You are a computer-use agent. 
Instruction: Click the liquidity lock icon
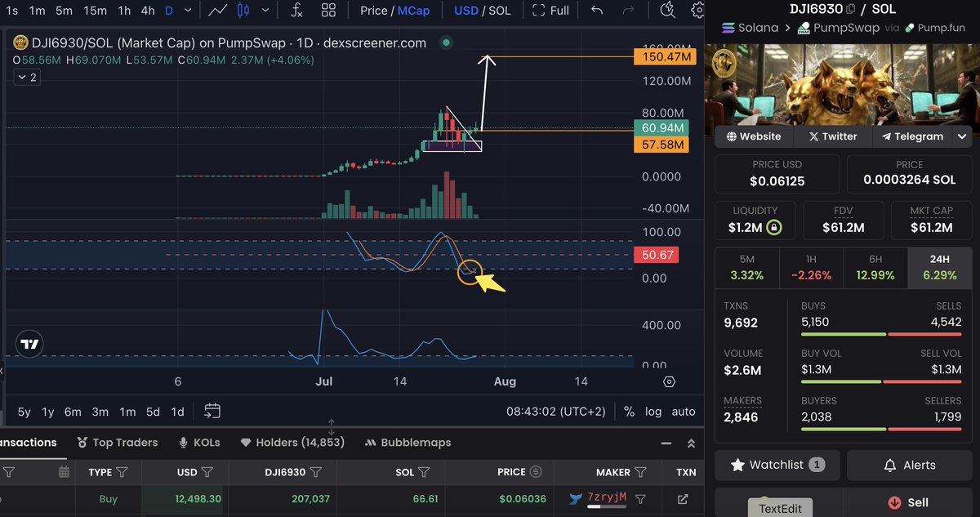[773, 227]
